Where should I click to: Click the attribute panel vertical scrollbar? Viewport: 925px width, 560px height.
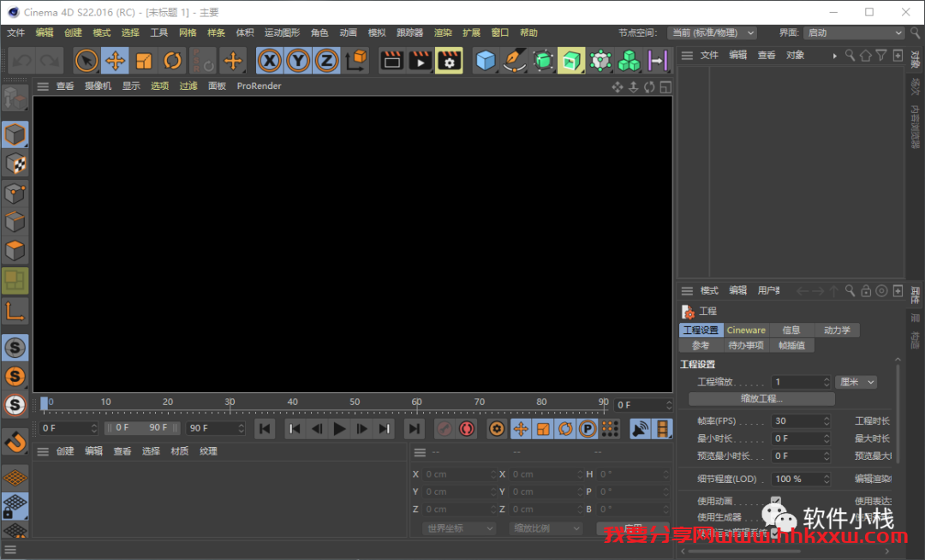pos(898,413)
